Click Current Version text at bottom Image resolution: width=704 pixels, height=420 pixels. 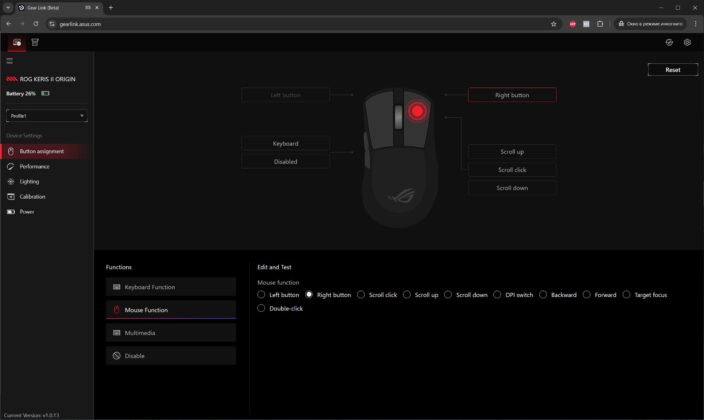coord(31,415)
